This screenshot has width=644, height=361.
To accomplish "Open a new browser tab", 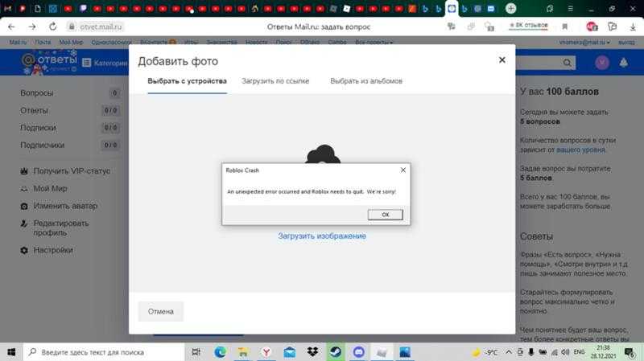I will [x=510, y=8].
